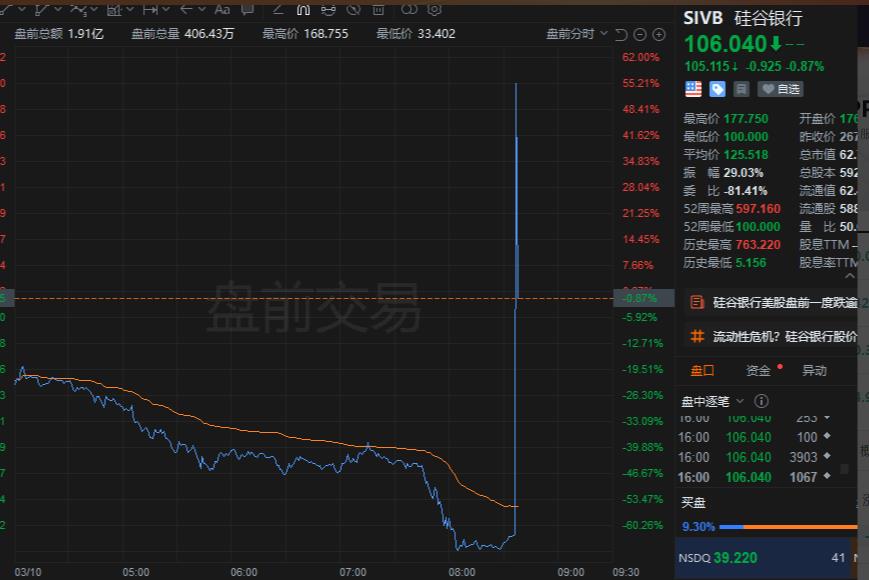This screenshot has width=869, height=580.
Task: Click the magnet snap tool icon
Action: (304, 9)
